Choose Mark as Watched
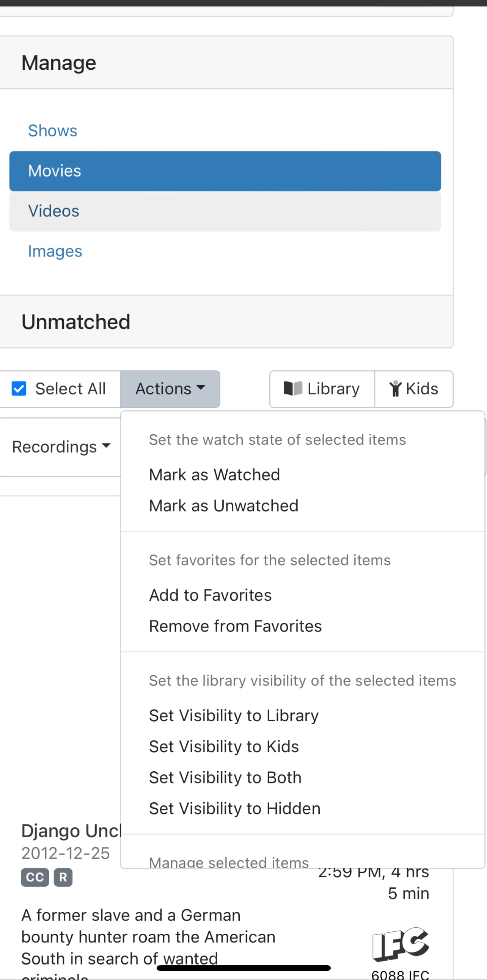Viewport: 487px width, 980px height. point(214,475)
